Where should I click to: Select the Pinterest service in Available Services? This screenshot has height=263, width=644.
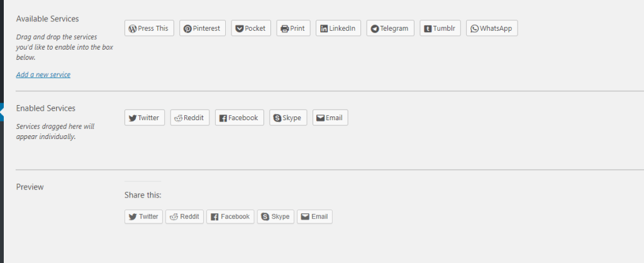(202, 28)
